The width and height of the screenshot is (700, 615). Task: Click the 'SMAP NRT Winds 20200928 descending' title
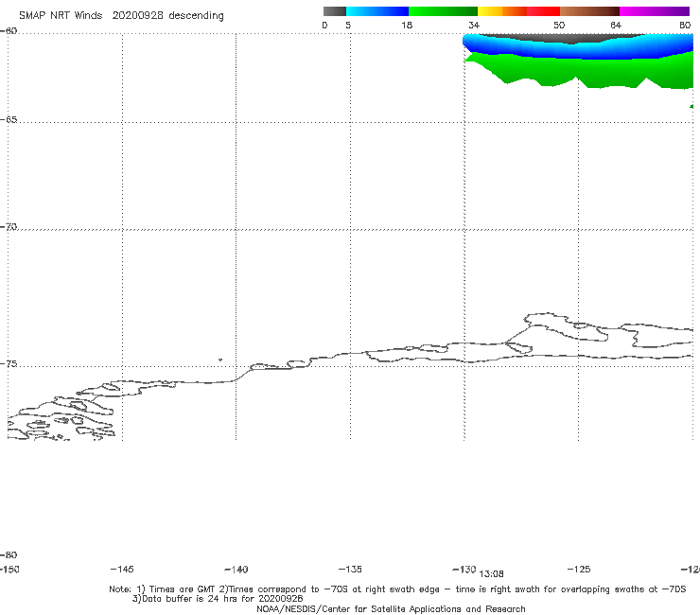[x=121, y=16]
